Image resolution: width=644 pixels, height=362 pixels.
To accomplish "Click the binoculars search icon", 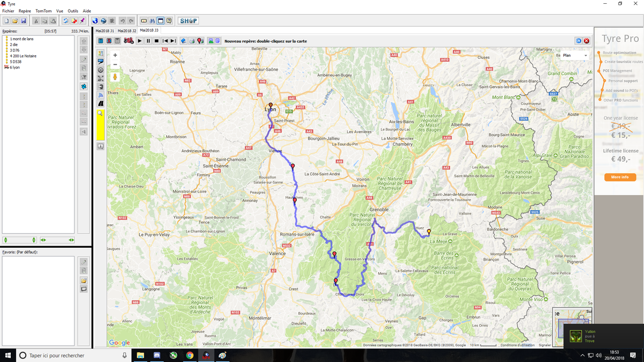I will (152, 21).
